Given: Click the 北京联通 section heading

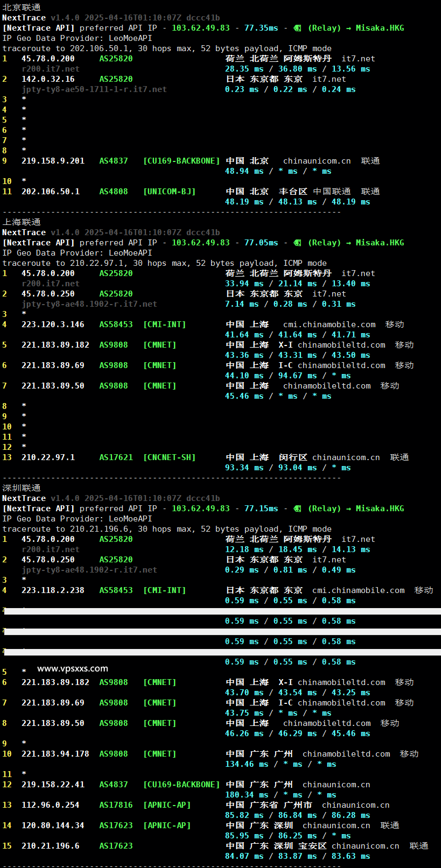Looking at the screenshot, I should [x=22, y=8].
